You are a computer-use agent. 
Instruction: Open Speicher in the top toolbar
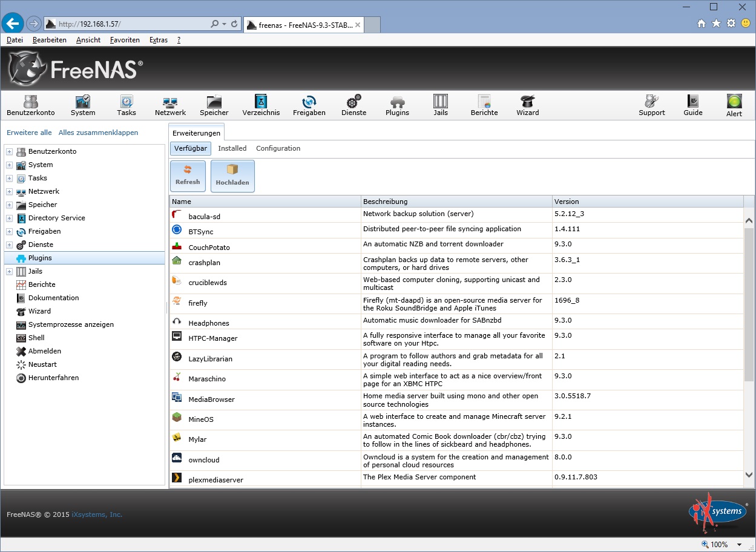(214, 105)
